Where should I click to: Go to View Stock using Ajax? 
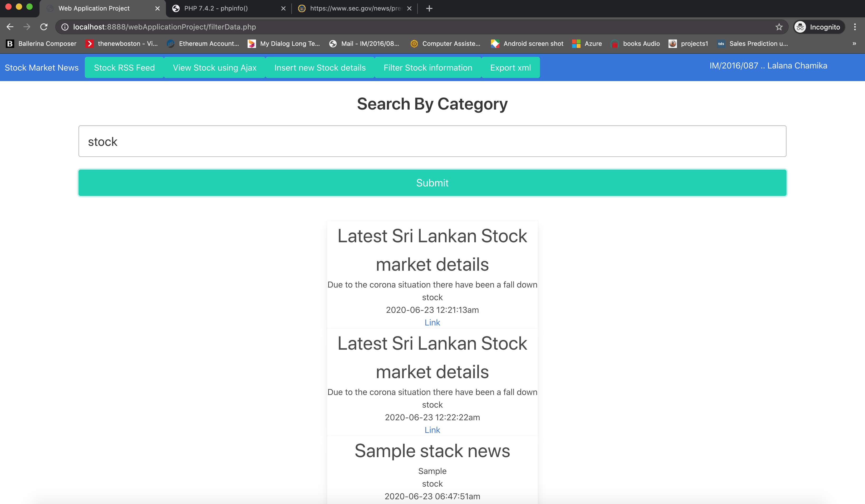214,68
